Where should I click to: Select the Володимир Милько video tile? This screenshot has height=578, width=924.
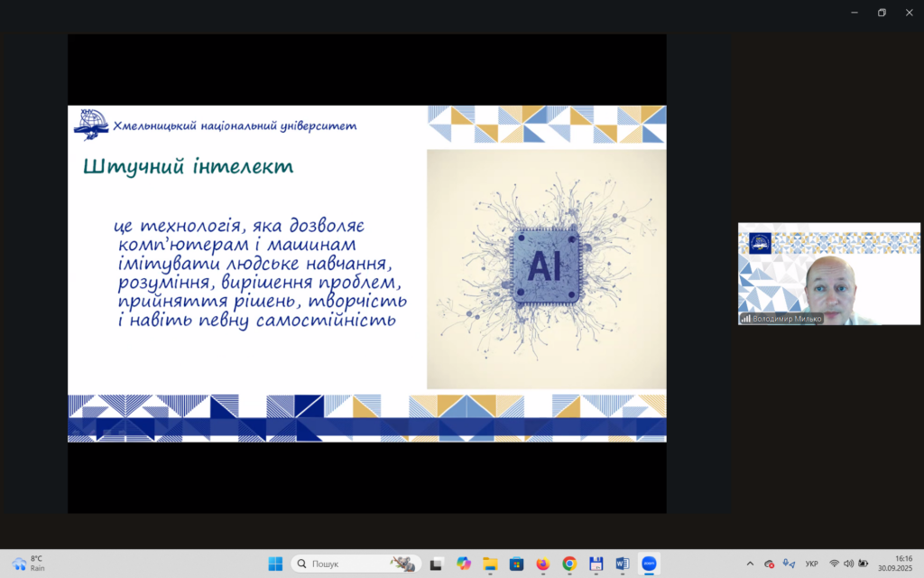coord(828,274)
